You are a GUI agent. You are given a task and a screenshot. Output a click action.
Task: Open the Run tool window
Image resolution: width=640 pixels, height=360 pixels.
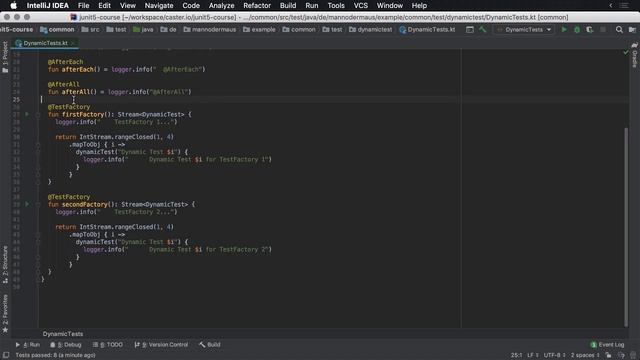(x=27, y=345)
